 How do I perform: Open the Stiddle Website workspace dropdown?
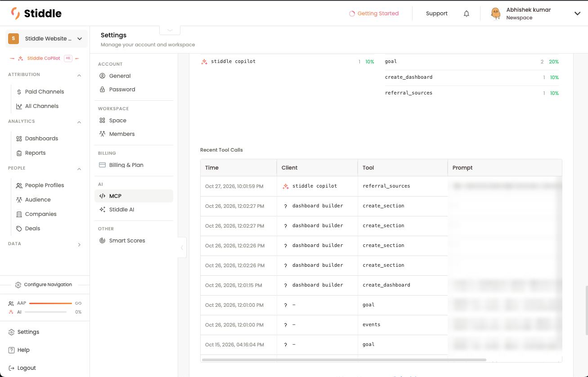[x=46, y=39]
